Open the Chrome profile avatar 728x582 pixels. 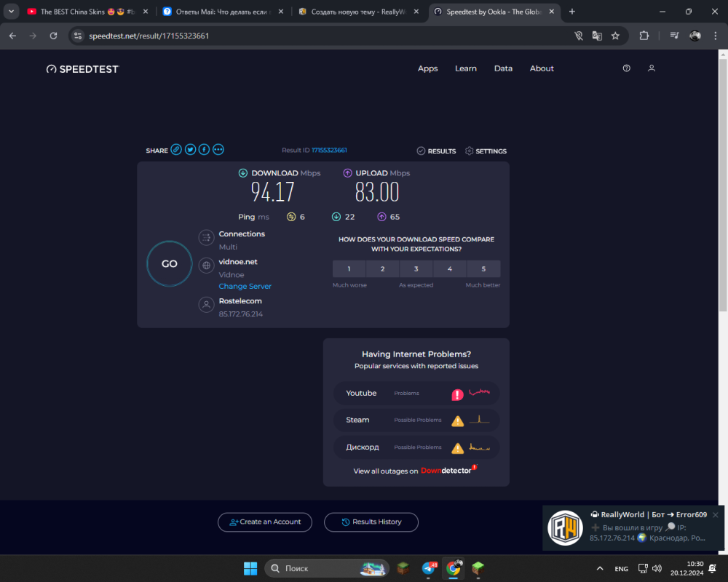click(695, 36)
